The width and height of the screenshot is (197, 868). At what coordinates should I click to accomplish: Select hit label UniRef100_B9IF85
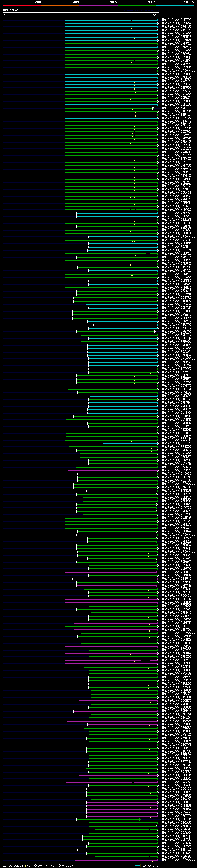coord(176,772)
